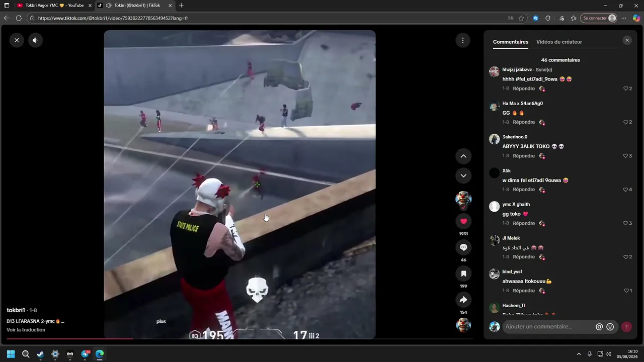Open Windows taskbar search
This screenshot has width=644, height=362.
tap(26, 354)
